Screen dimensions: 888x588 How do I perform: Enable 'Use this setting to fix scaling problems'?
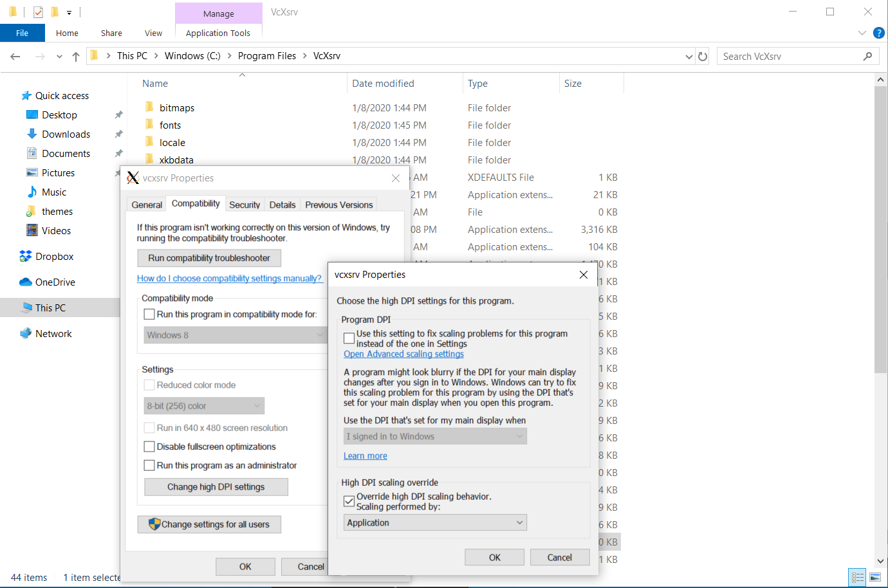pyautogui.click(x=349, y=338)
